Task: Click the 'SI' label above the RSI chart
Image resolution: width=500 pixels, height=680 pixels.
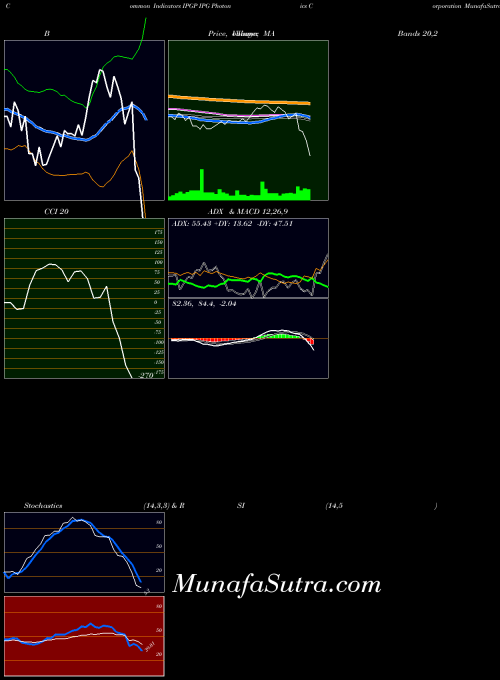Action: [x=241, y=506]
